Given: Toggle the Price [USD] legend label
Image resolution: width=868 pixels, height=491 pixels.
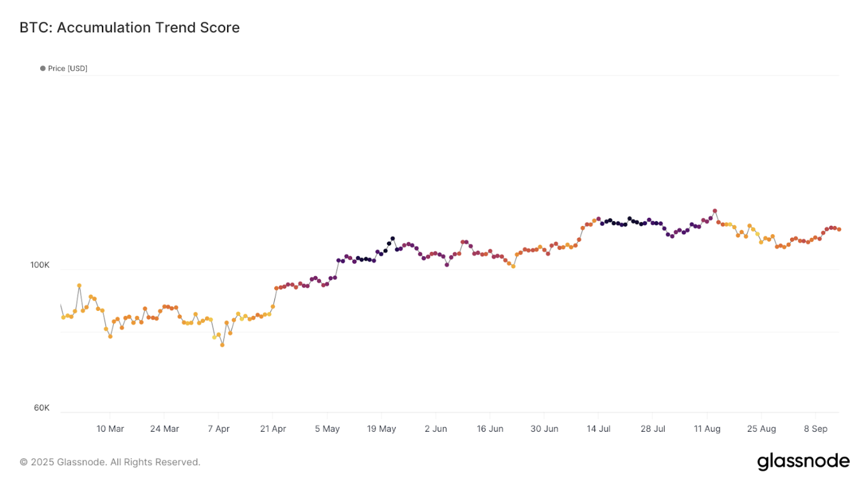Looking at the screenshot, I should [68, 69].
